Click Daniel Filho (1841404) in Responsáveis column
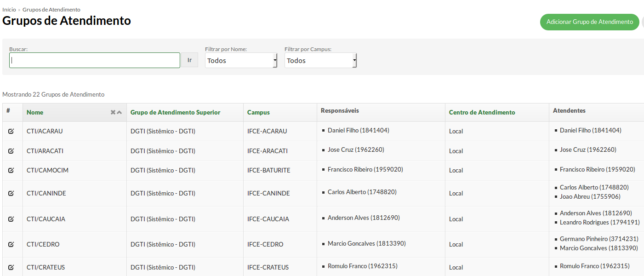This screenshot has height=276, width=644. 359,130
